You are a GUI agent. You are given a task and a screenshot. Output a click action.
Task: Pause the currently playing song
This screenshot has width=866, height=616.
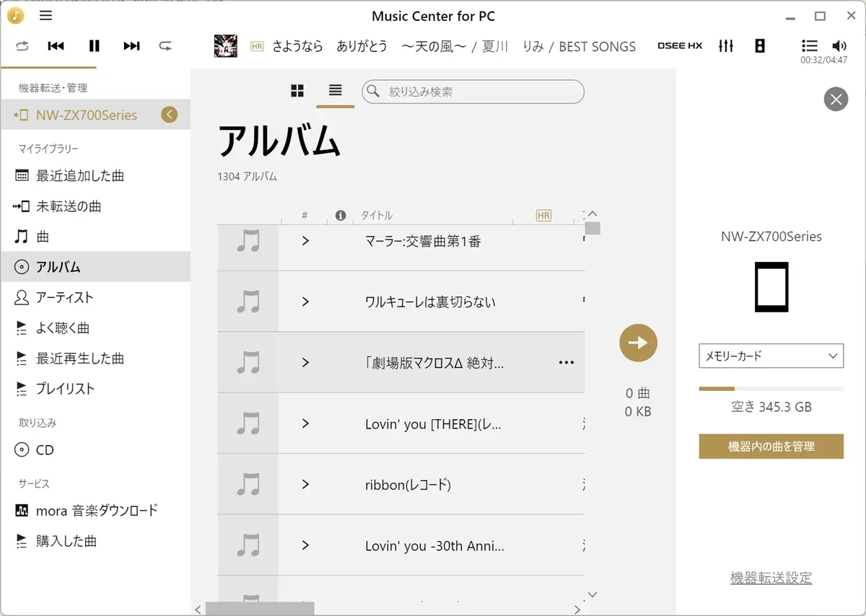pyautogui.click(x=94, y=46)
